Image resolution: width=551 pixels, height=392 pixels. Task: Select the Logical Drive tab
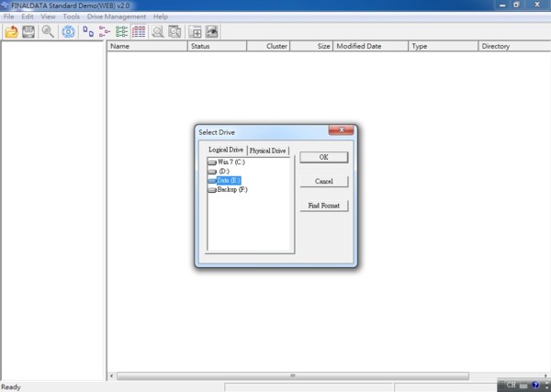pyautogui.click(x=226, y=150)
